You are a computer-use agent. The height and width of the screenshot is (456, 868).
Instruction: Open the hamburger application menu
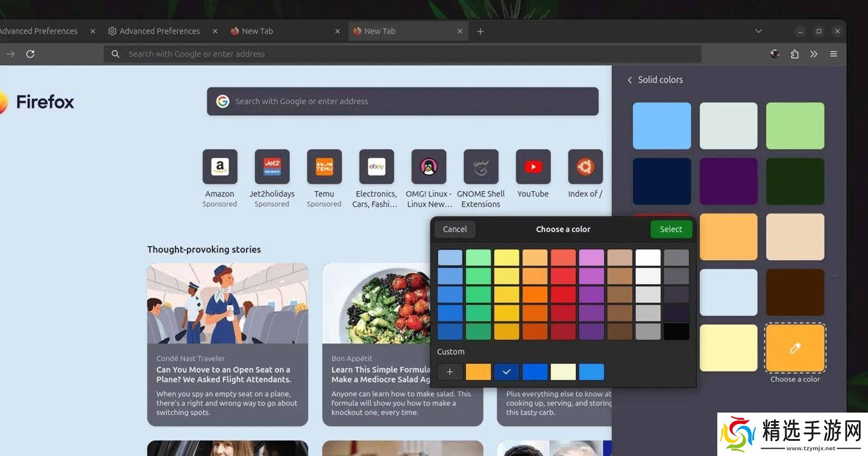point(834,54)
